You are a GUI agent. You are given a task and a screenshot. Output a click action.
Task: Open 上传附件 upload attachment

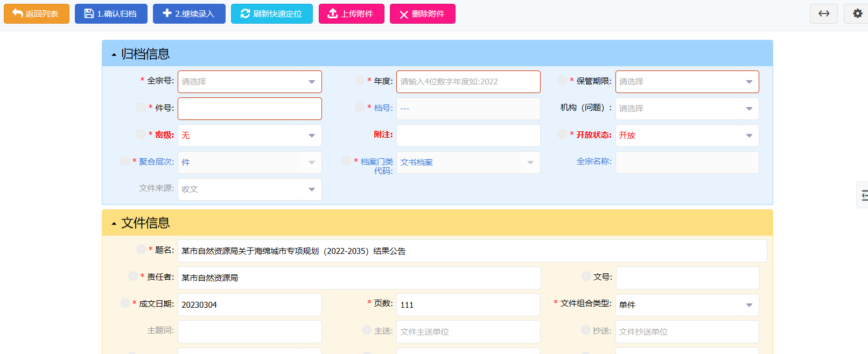(352, 14)
